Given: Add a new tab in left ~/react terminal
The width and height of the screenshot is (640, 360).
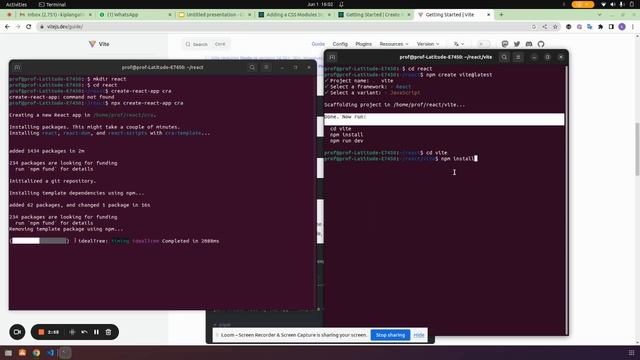Looking at the screenshot, I should [x=17, y=67].
